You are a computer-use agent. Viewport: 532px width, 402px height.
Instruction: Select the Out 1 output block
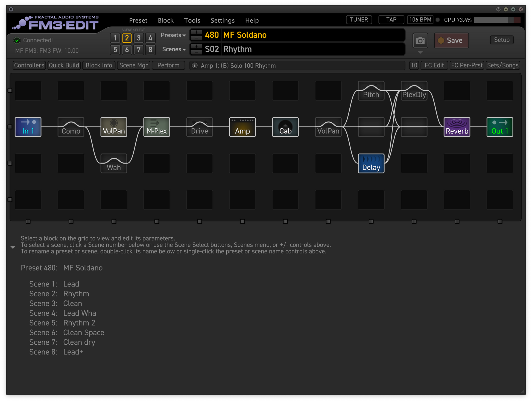click(x=499, y=127)
